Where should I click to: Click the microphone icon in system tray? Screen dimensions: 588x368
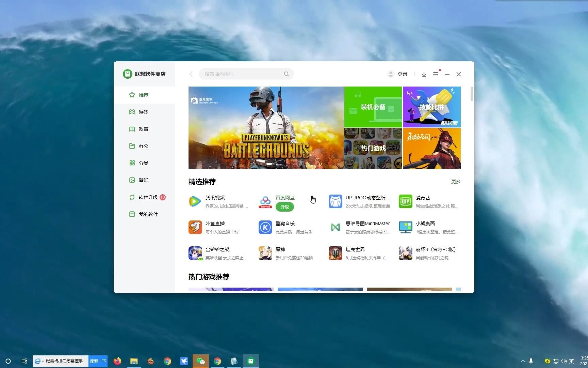point(531,361)
